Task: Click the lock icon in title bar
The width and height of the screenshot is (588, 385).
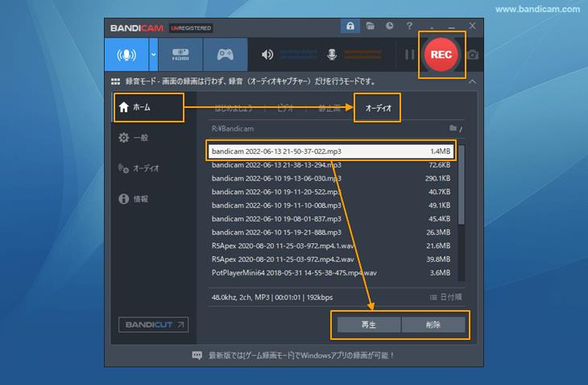Action: coord(350,27)
